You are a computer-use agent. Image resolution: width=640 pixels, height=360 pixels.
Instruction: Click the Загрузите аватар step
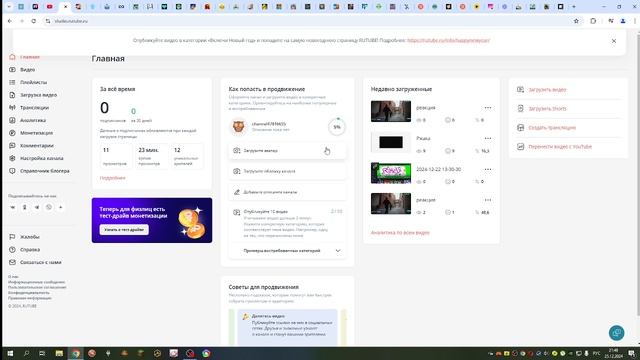pos(287,151)
